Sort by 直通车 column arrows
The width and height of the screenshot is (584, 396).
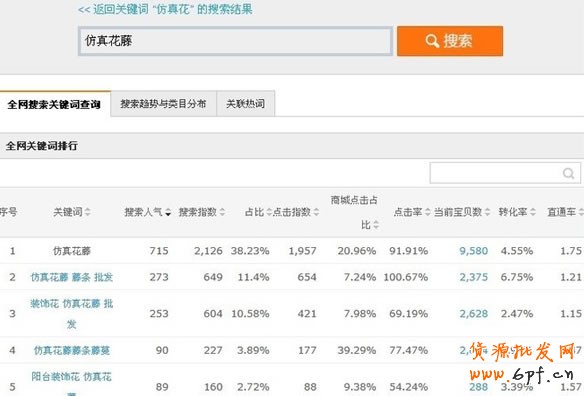[x=581, y=212]
